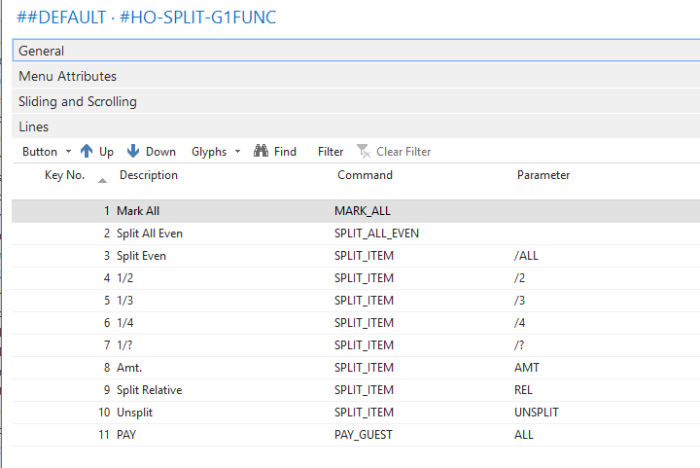This screenshot has height=468, width=700.
Task: Click the Down arrow icon
Action: [x=133, y=152]
